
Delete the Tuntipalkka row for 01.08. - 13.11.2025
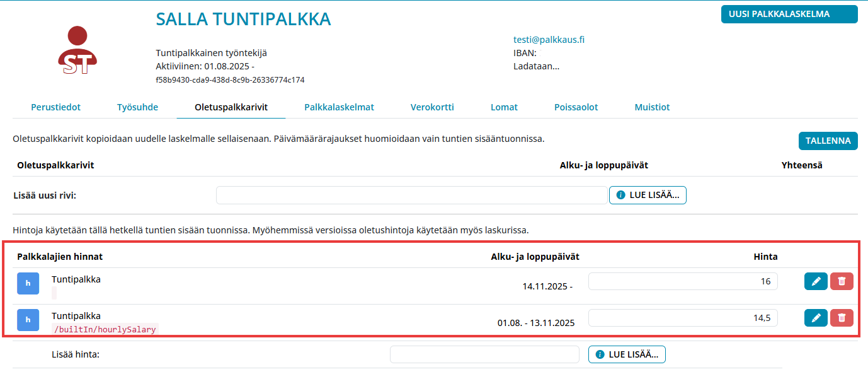pos(842,318)
